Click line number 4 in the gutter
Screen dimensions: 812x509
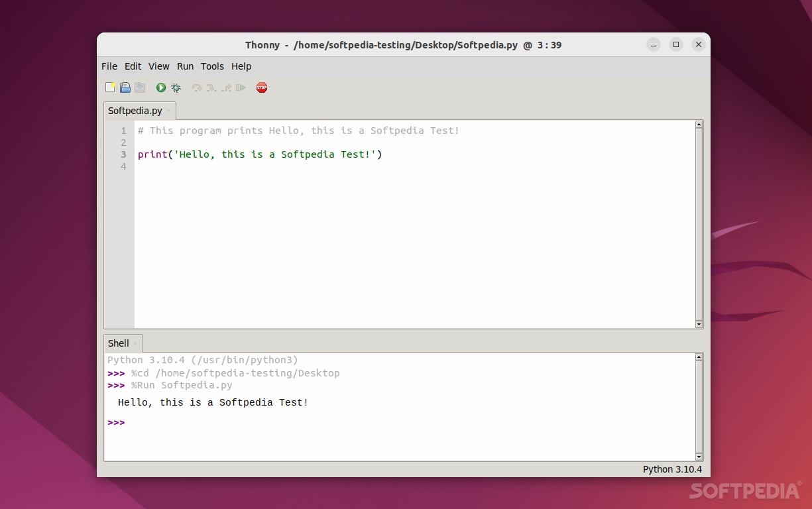123,166
